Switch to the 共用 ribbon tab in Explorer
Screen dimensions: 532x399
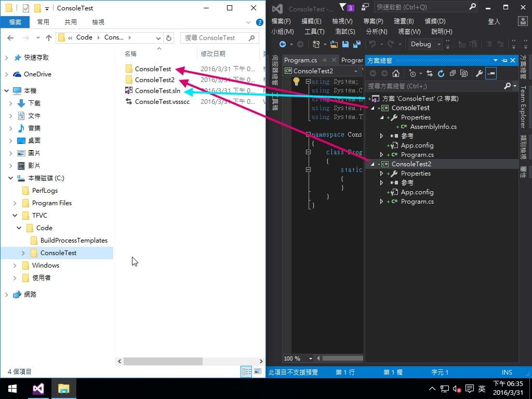[71, 22]
